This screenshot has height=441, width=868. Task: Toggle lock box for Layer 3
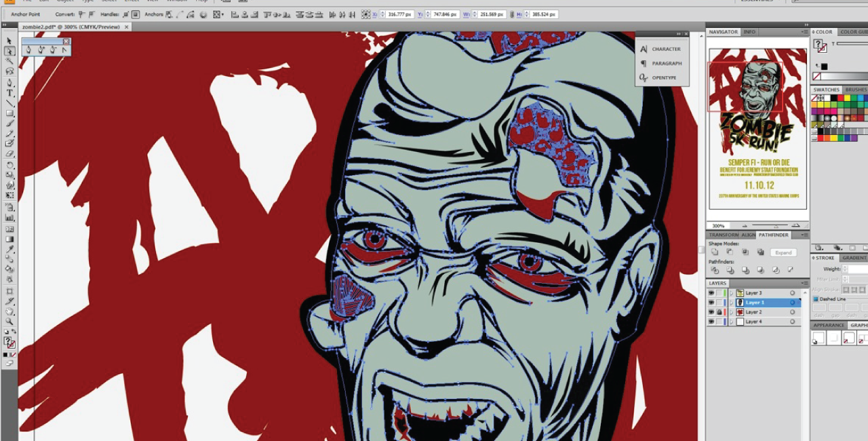pos(719,293)
